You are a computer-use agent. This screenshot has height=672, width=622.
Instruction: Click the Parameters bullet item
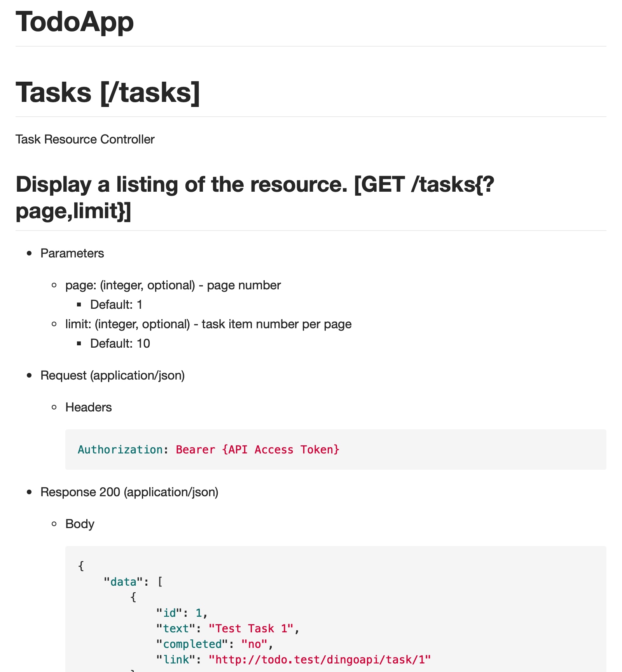click(x=72, y=253)
